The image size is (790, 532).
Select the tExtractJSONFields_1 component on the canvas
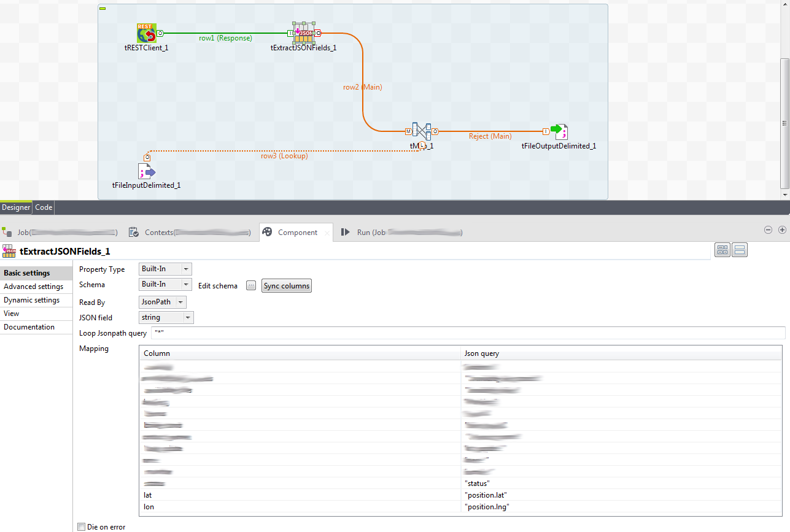tap(303, 34)
